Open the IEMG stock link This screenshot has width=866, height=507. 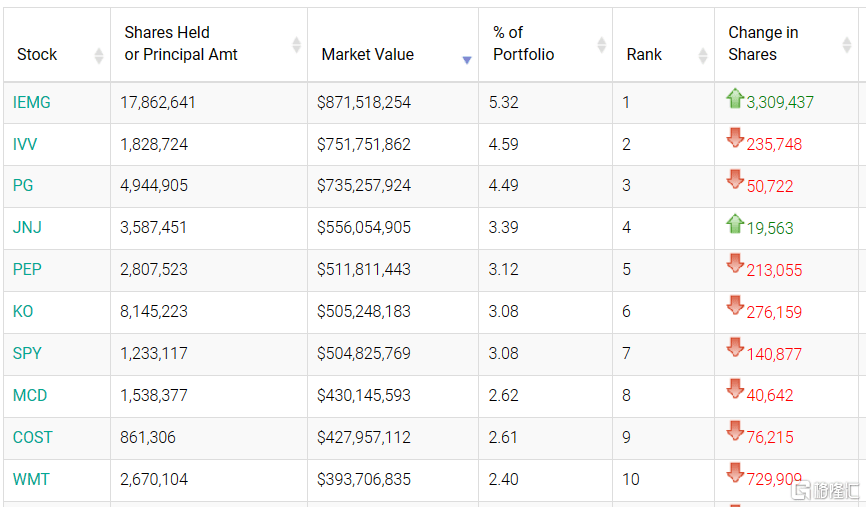(x=32, y=102)
